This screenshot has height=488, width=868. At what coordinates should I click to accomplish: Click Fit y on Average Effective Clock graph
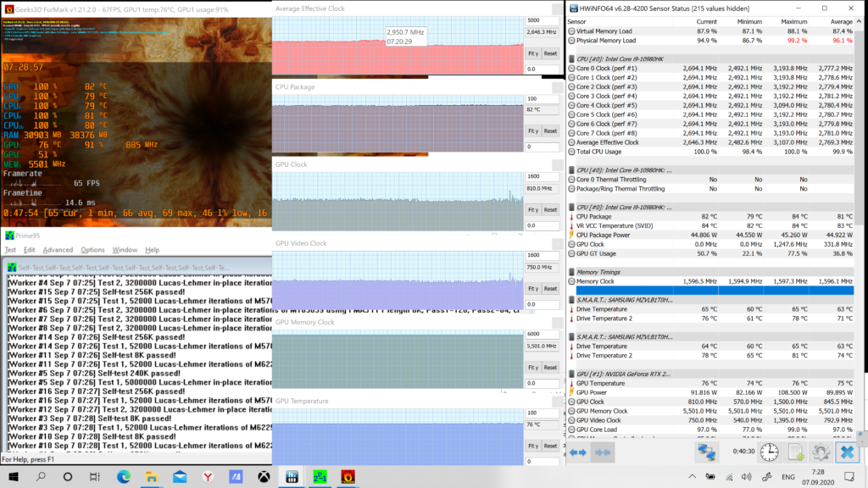[533, 53]
